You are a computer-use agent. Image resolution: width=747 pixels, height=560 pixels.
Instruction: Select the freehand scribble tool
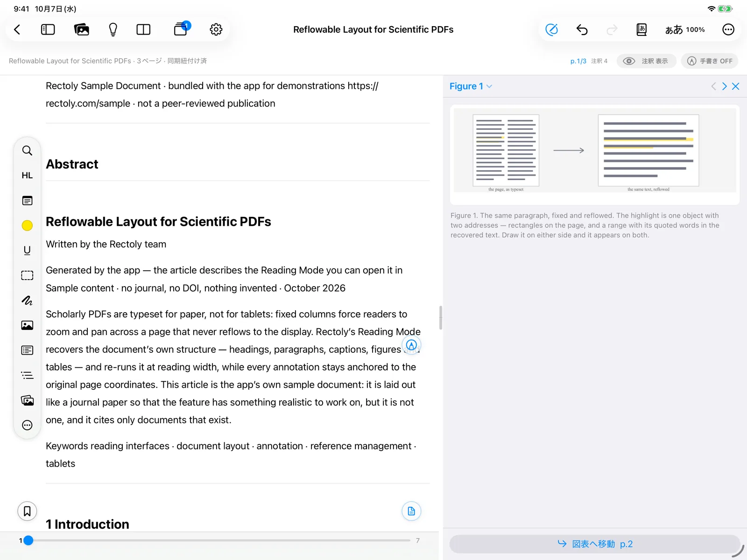(x=27, y=301)
